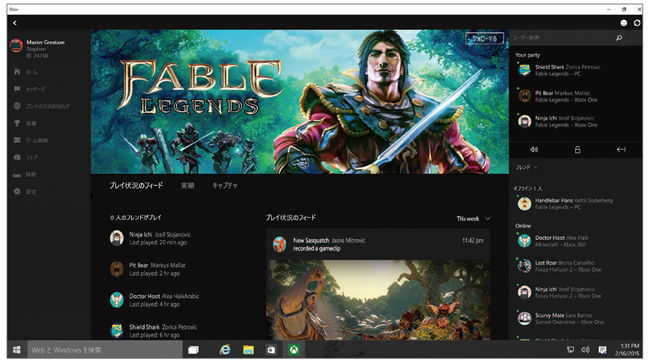This screenshot has height=363, width=650.
Task: Toggle party mute with the speaker icon
Action: (534, 150)
